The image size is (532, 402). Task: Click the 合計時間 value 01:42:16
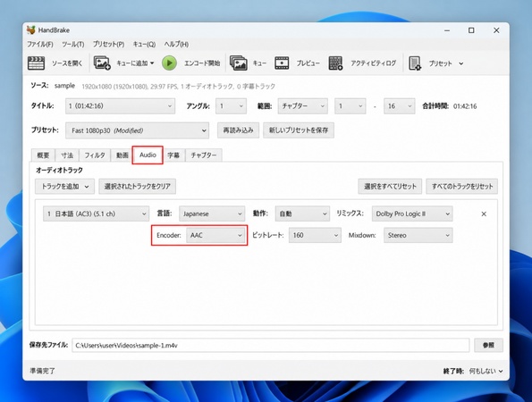465,106
